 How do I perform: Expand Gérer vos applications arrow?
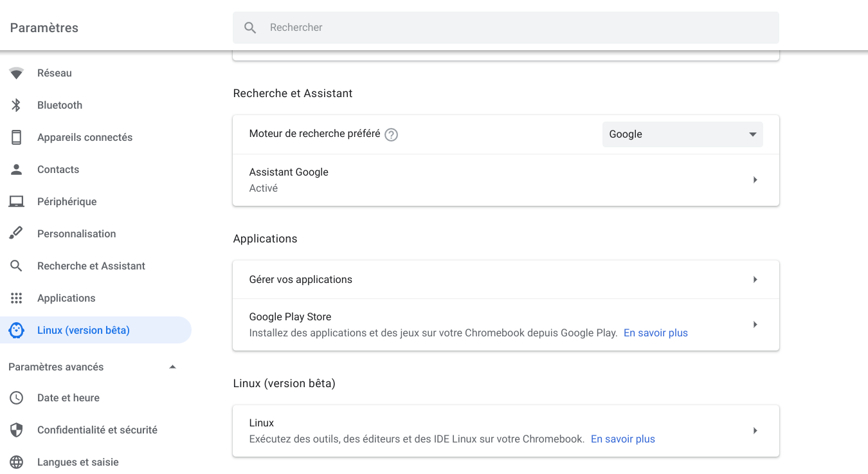click(x=755, y=280)
